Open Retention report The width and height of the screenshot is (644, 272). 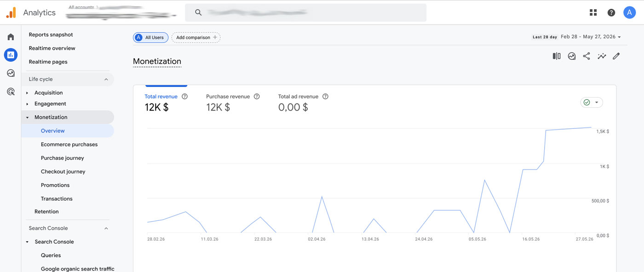(x=46, y=212)
